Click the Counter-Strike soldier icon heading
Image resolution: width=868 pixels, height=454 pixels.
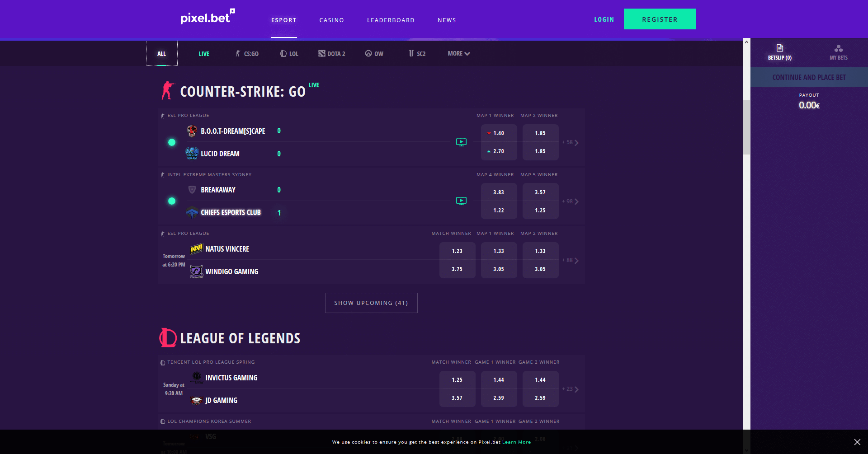168,90
